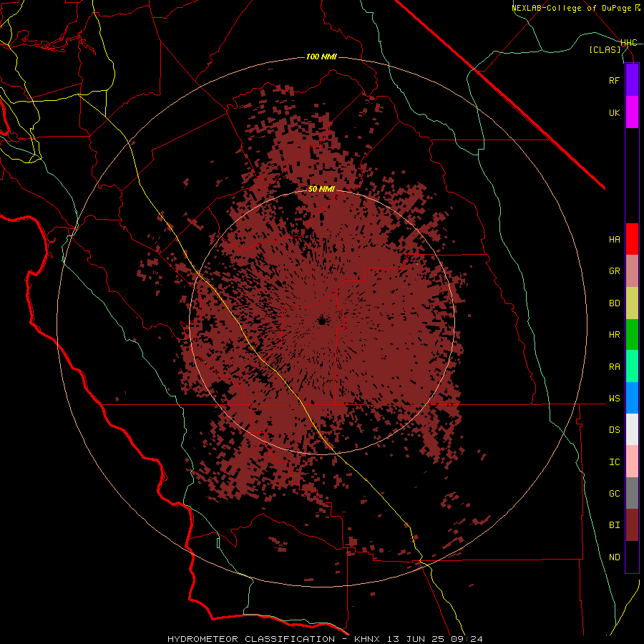Click the GR legend label
Screen dimensions: 644x644
(x=614, y=271)
